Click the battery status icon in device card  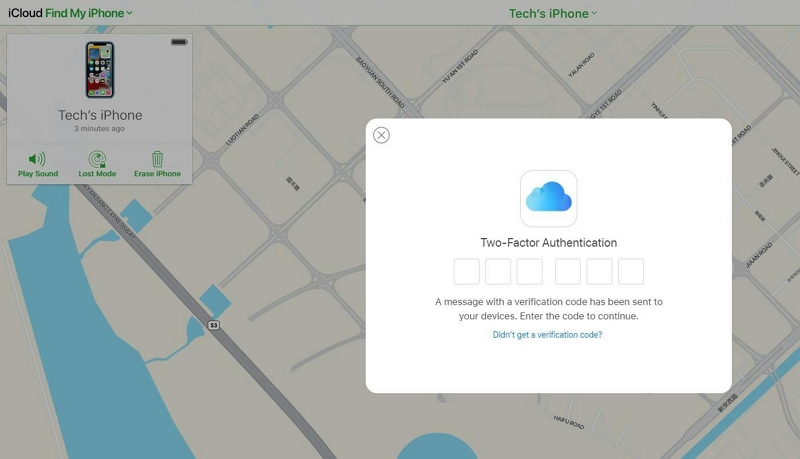point(179,42)
